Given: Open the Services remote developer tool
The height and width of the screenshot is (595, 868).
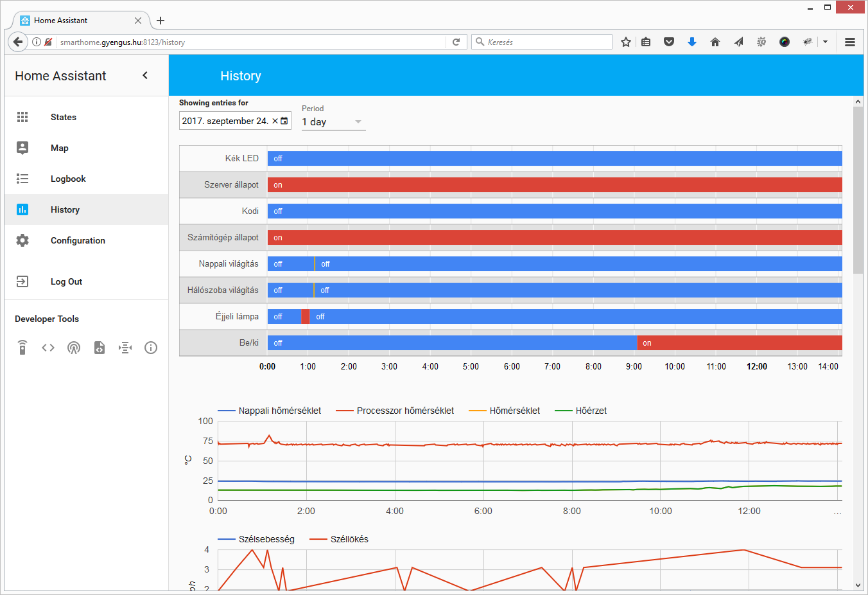Looking at the screenshot, I should point(22,348).
